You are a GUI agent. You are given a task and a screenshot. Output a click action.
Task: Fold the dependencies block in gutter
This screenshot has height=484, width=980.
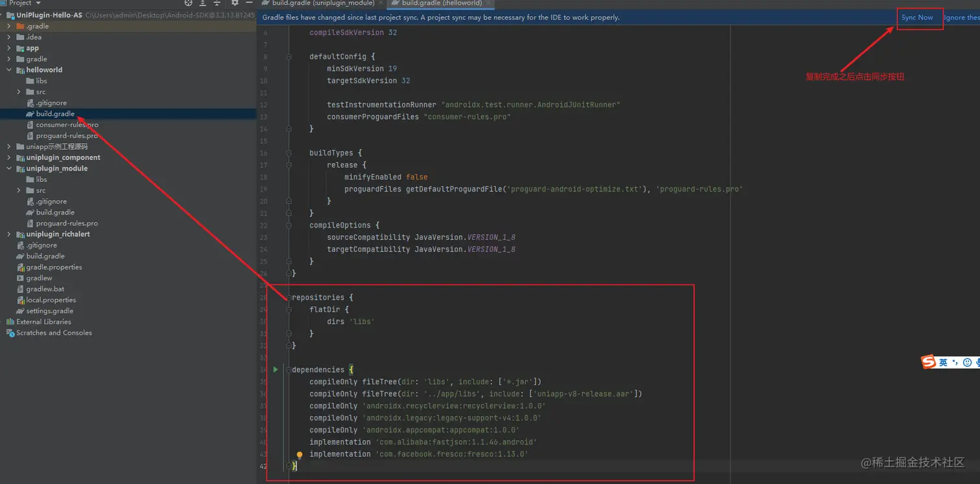289,369
